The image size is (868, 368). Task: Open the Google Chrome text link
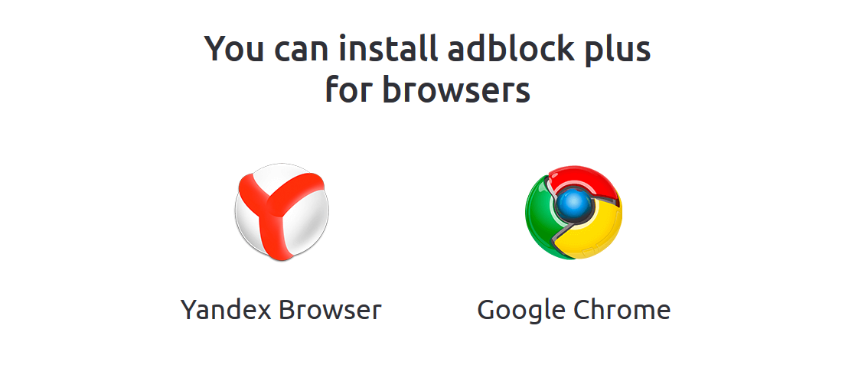pos(574,311)
